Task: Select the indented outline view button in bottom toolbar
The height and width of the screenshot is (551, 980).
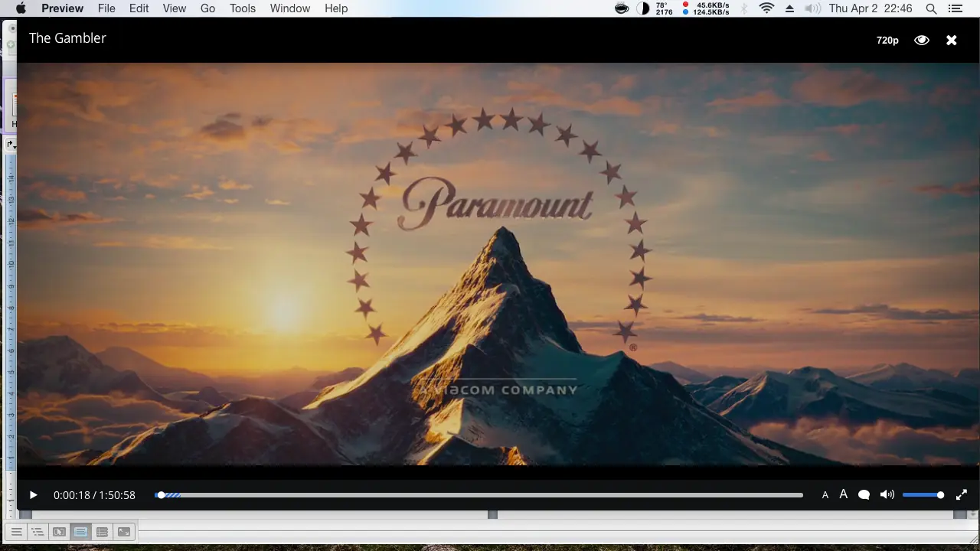Action: [38, 532]
